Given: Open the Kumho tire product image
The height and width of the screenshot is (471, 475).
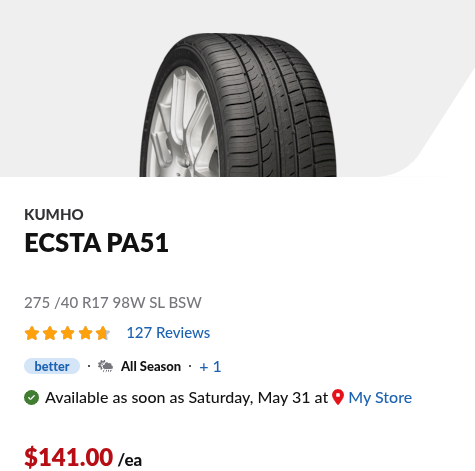Looking at the screenshot, I should [x=238, y=105].
